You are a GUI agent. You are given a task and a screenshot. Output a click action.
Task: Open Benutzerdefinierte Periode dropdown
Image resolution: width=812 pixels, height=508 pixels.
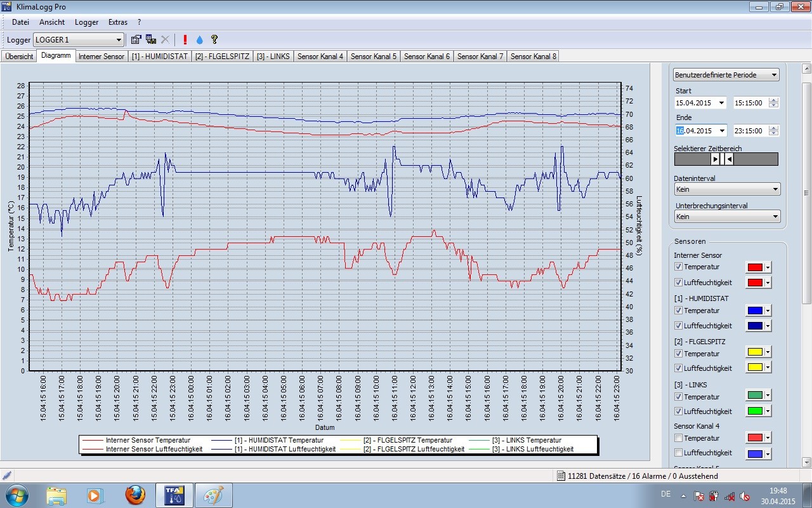click(726, 75)
